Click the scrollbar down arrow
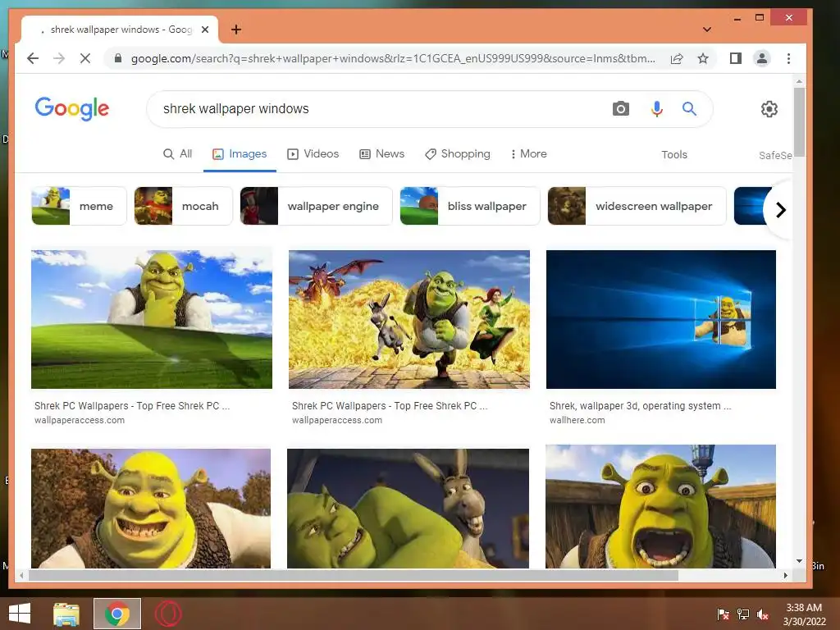840x630 pixels. point(799,561)
